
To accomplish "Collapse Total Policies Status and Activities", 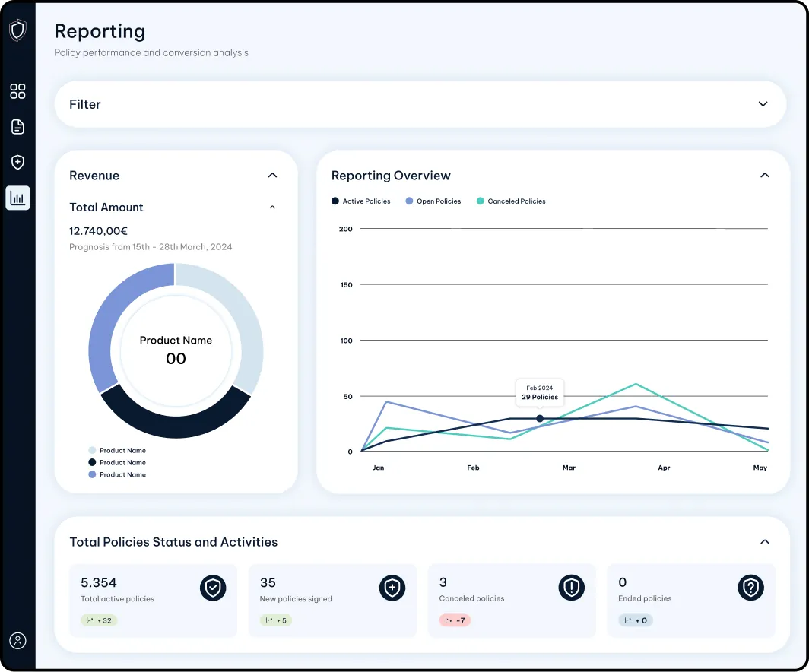I will (x=765, y=541).
